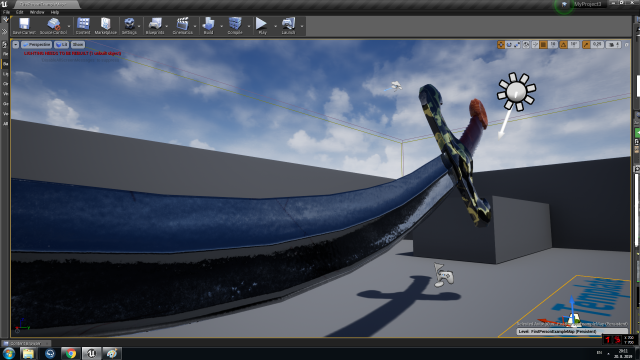640x360 pixels.
Task: Toggle scale snapping in the viewport
Action: (x=586, y=44)
